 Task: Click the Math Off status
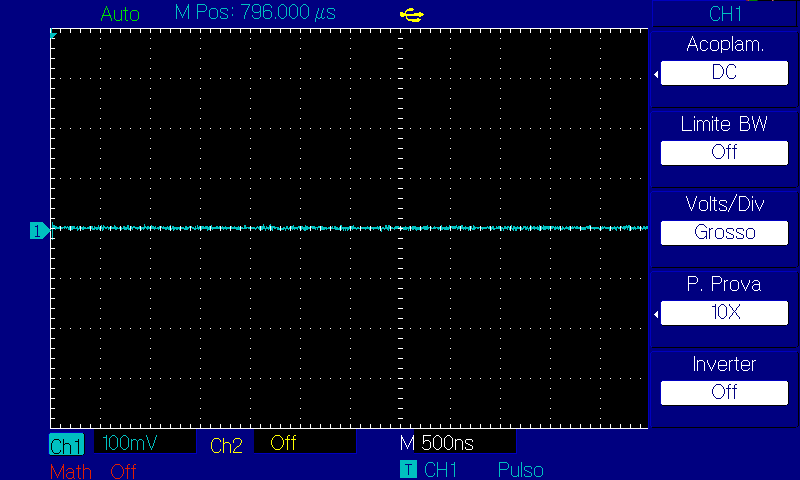(123, 471)
